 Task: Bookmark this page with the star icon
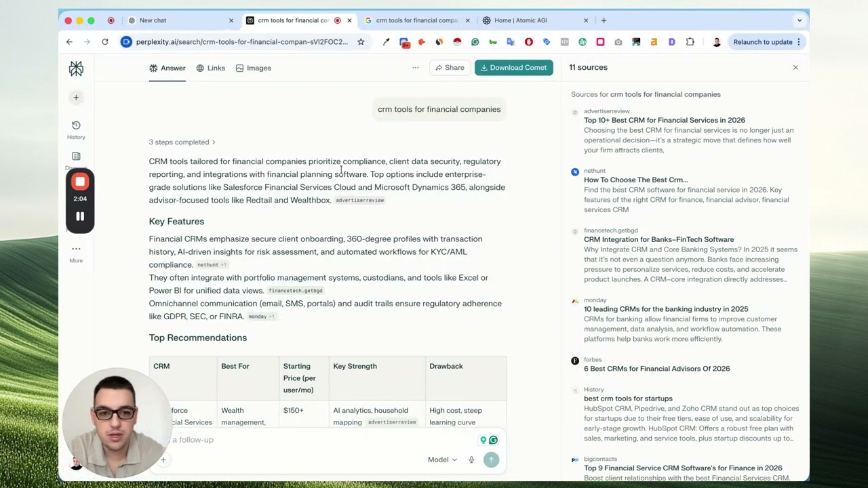tap(361, 42)
